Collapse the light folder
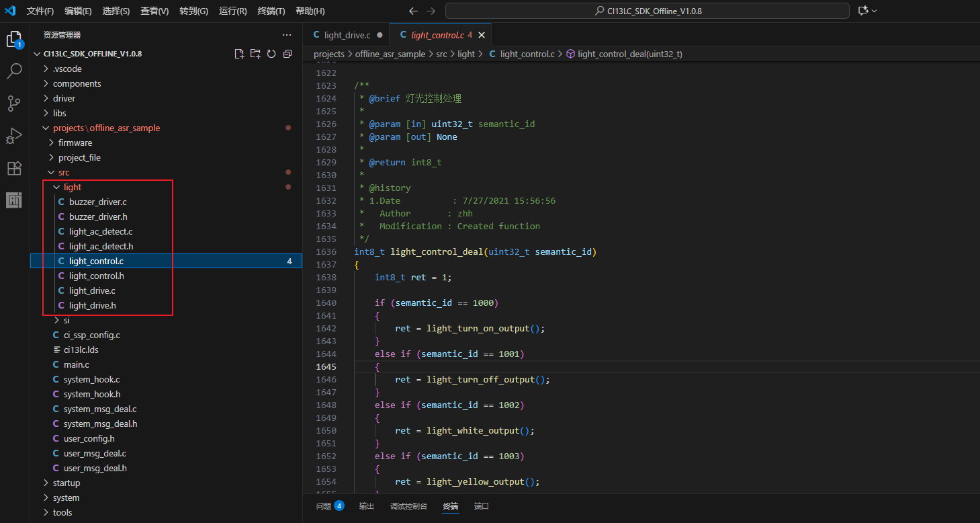Screen dimensions: 980x523 [72, 187]
